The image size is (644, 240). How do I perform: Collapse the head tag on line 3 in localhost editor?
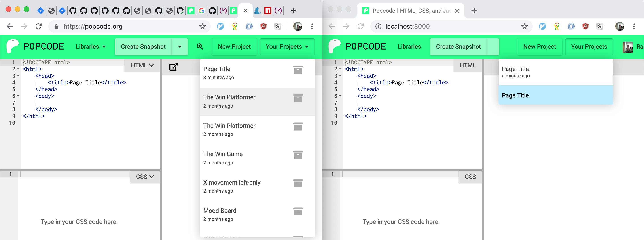[x=340, y=76]
